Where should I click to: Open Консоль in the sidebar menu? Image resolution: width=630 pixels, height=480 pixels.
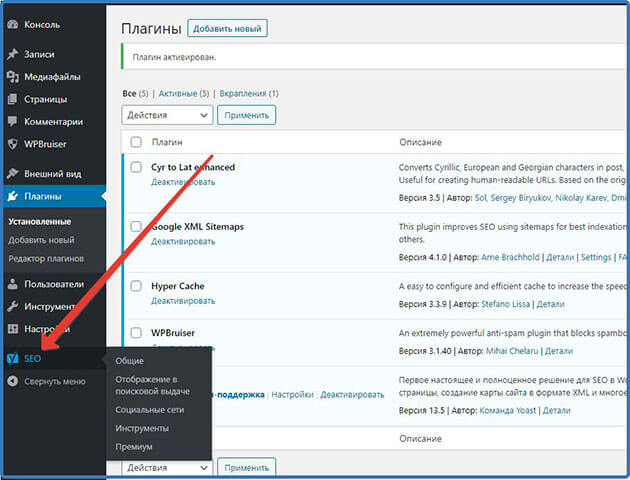(x=42, y=25)
